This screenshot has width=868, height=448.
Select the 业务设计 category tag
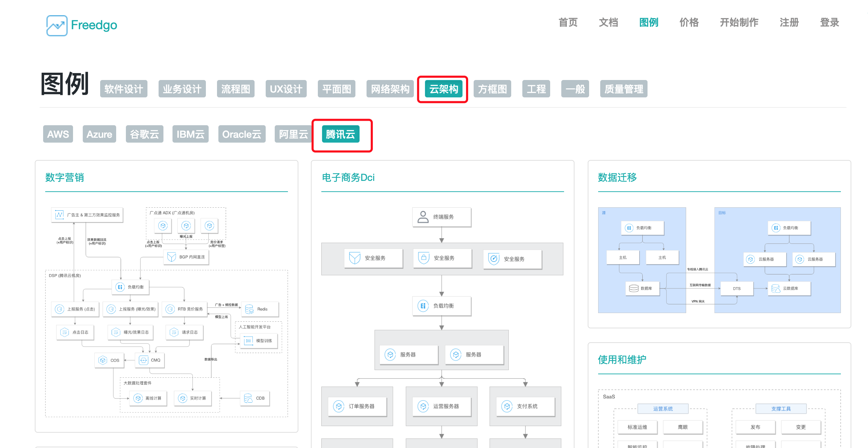(182, 89)
